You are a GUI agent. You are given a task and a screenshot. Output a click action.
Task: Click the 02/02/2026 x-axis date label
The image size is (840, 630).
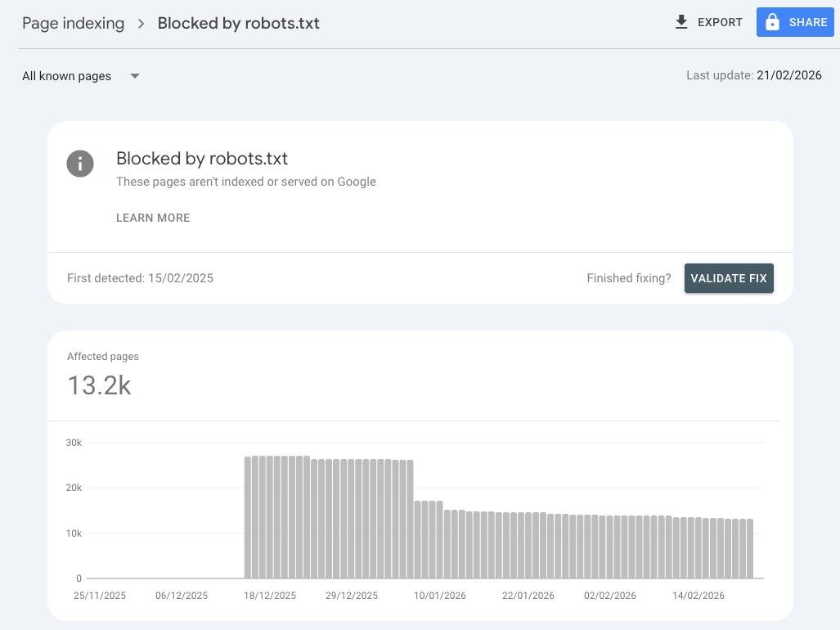pos(609,596)
